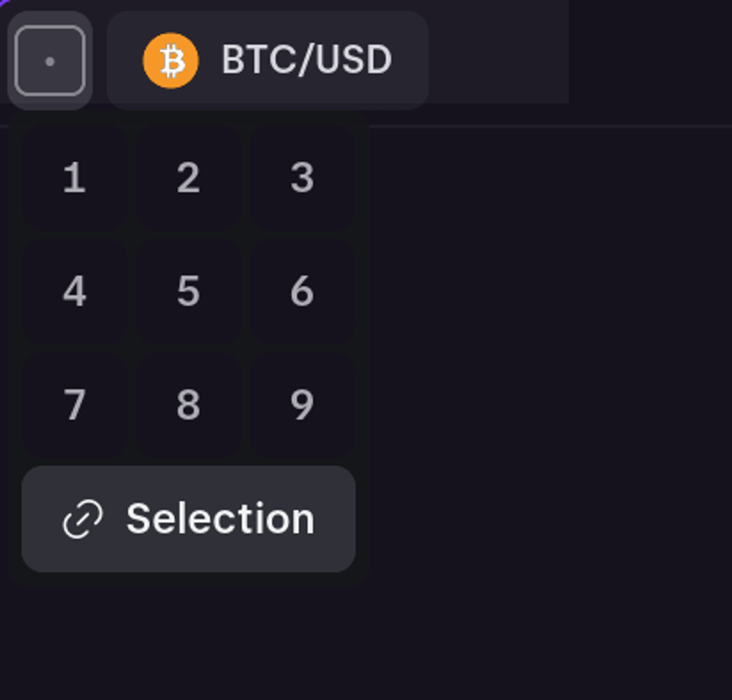Image resolution: width=732 pixels, height=700 pixels.
Task: Click the BTC/USD pair text label
Action: point(306,61)
